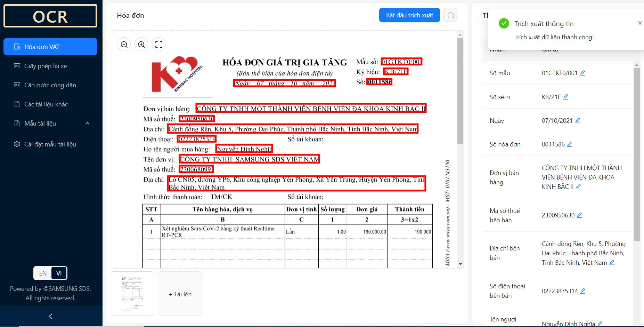Image resolution: width=644 pixels, height=327 pixels.
Task: Open Cài đặt mẫu tài liệu settings
Action: [x=50, y=144]
